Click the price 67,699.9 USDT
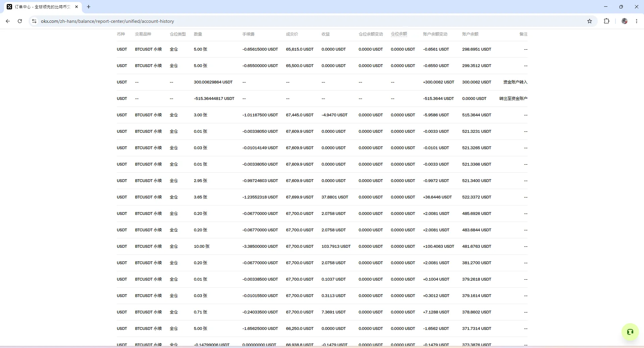This screenshot has width=644, height=348. [x=300, y=197]
